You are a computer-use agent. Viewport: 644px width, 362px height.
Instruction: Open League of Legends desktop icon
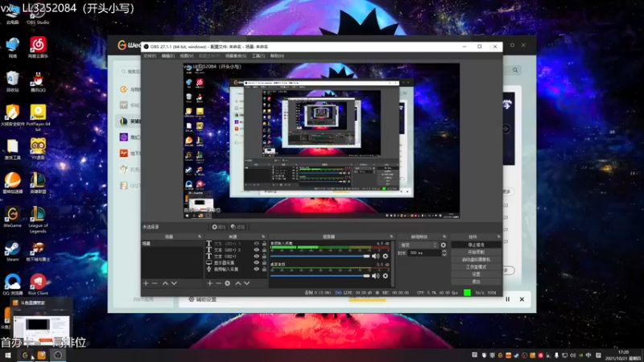pos(38,220)
